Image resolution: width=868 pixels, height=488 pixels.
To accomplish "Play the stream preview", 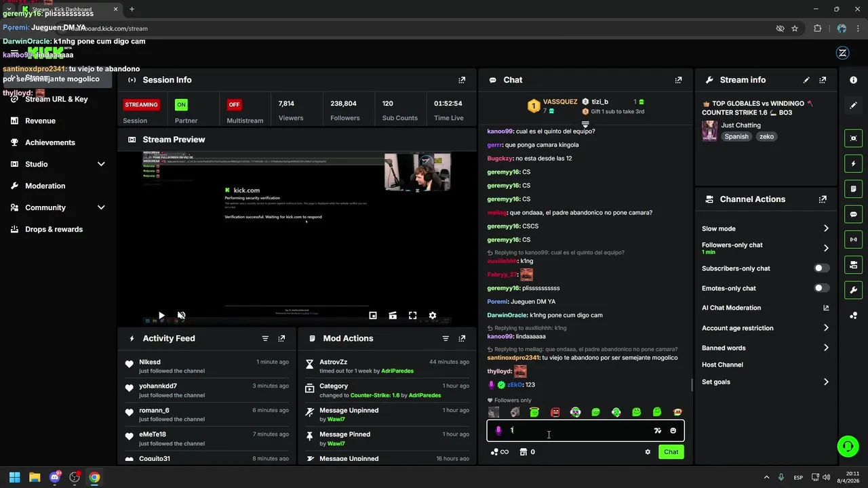I will click(161, 315).
